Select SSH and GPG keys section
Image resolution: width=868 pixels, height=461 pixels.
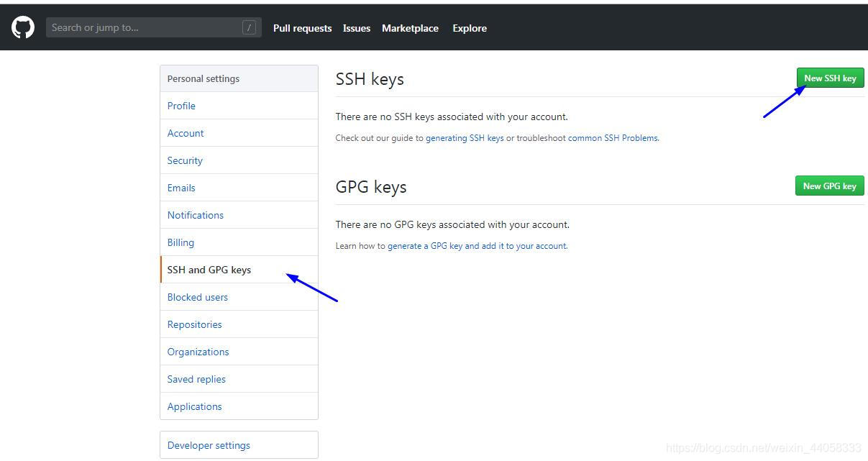click(209, 270)
